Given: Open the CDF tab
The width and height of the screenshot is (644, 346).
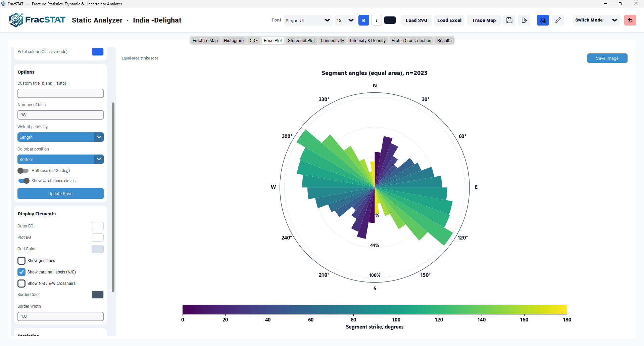Looking at the screenshot, I should click(x=254, y=40).
